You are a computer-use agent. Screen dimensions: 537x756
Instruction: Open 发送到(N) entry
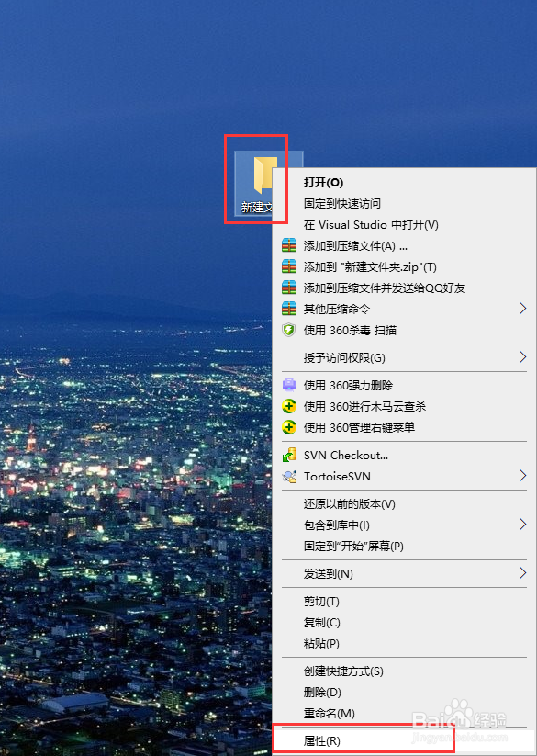point(405,574)
